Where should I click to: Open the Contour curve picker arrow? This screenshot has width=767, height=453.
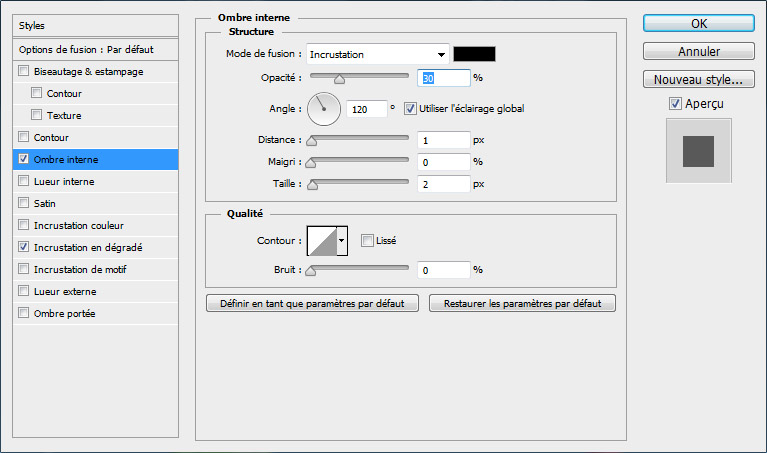tap(342, 241)
